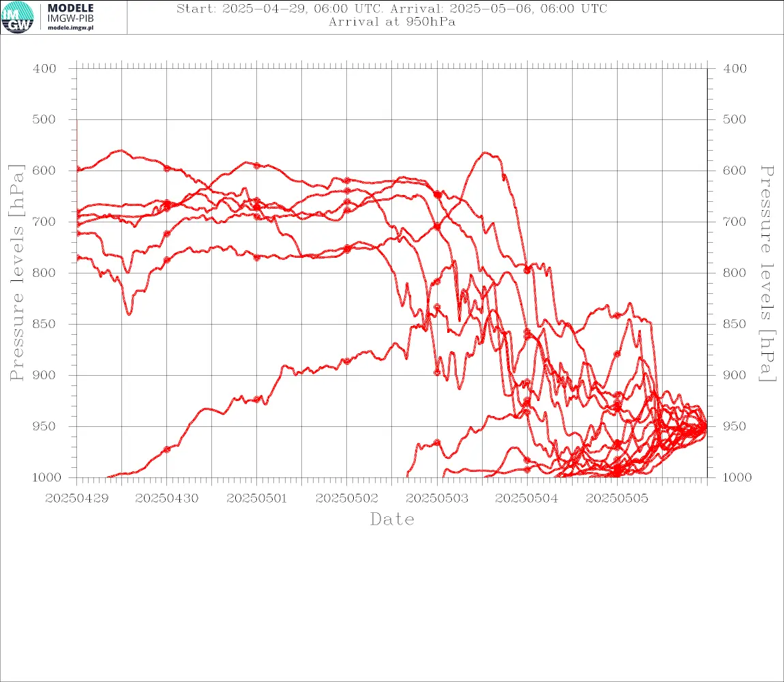
Task: Click the right axis title 'Pressure levels [hPa]'
Action: (768, 273)
